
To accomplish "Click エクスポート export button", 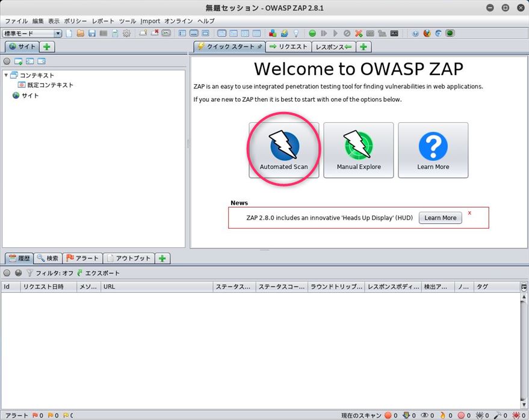I will pyautogui.click(x=98, y=273).
